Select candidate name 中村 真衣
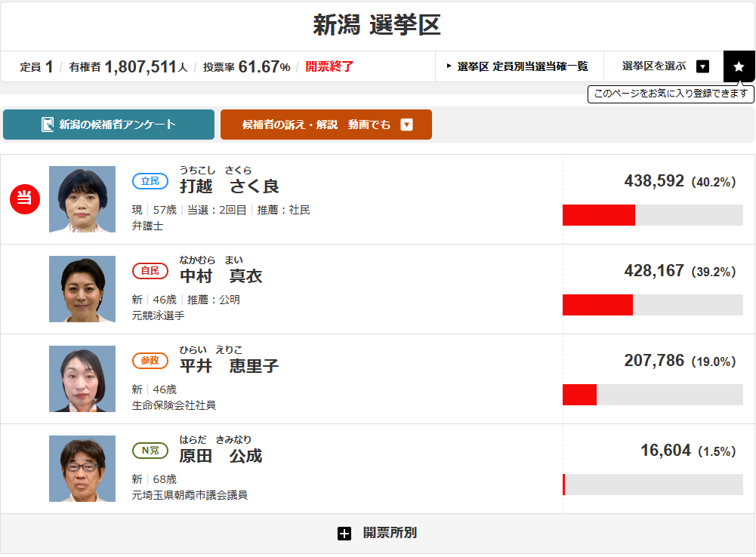This screenshot has width=756, height=557. (221, 276)
